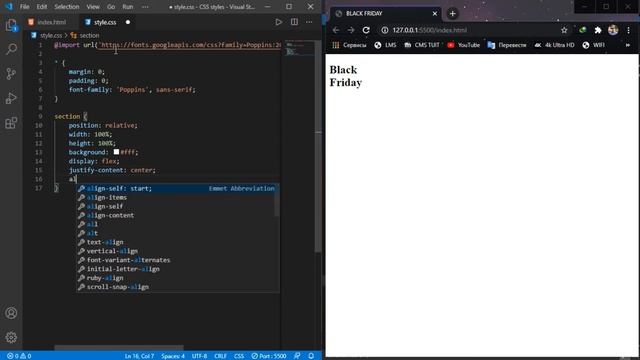Click the browser Forward arrow
The image size is (640, 360).
351,30
